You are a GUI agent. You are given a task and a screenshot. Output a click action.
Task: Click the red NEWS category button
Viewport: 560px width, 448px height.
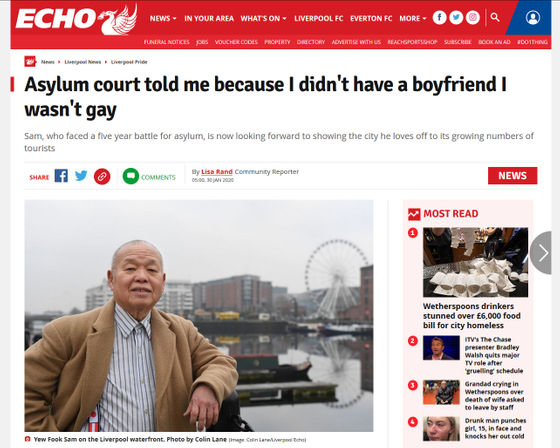click(x=512, y=175)
